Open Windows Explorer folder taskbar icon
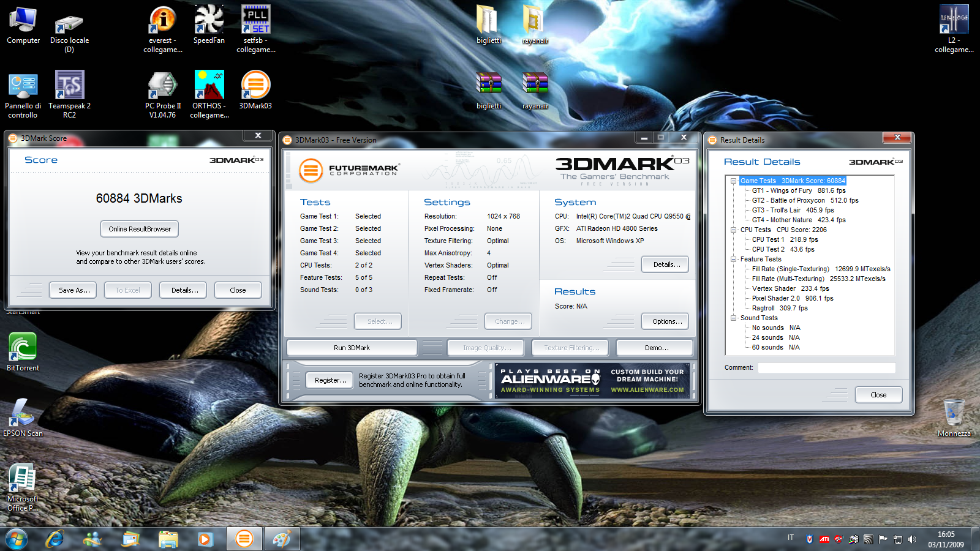Screen dimensions: 980x551 pos(168,539)
